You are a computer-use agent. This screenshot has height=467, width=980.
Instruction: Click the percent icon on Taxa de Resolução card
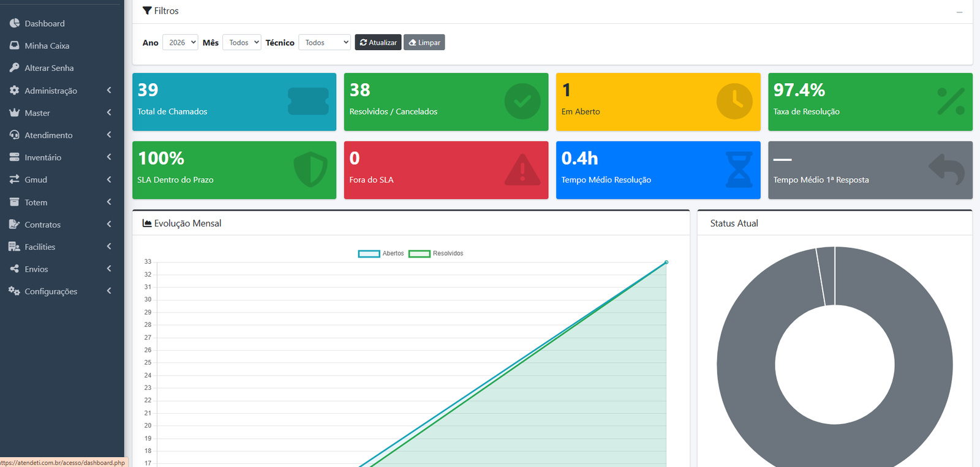pos(951,102)
